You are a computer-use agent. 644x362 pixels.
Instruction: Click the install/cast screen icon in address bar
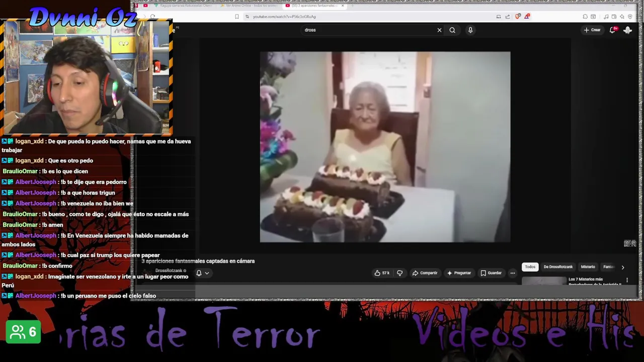tap(499, 17)
